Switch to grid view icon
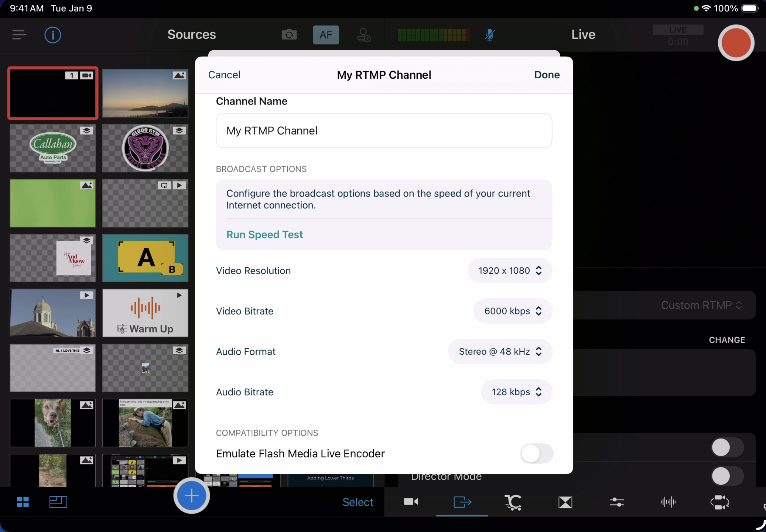The height and width of the screenshot is (532, 766). point(23,502)
